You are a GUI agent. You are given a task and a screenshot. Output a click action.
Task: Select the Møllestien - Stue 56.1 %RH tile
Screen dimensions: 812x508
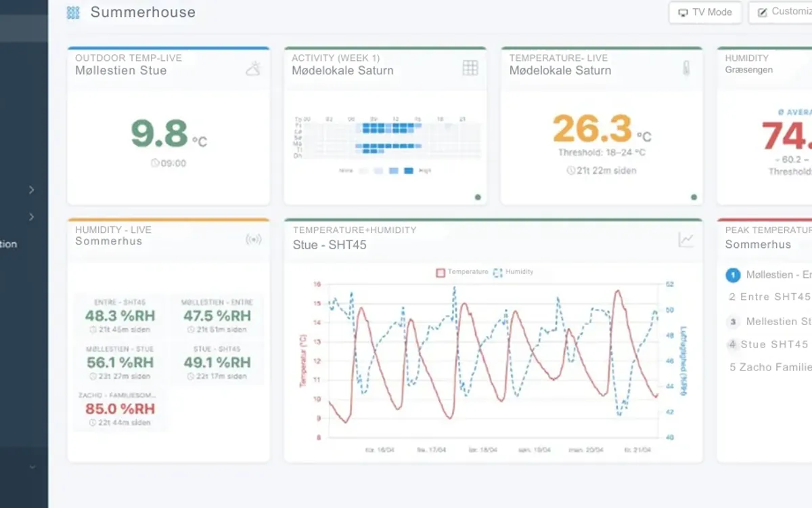click(x=120, y=362)
